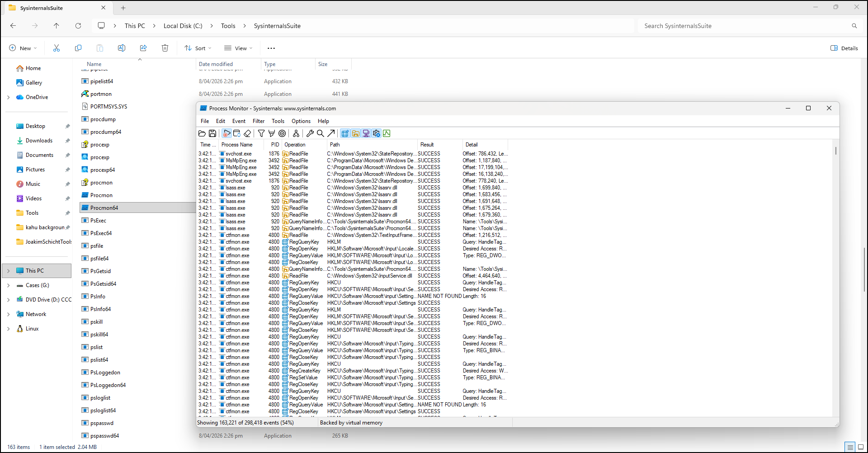868x453 pixels.
Task: Clear the Process Monitor event display
Action: pos(247,133)
